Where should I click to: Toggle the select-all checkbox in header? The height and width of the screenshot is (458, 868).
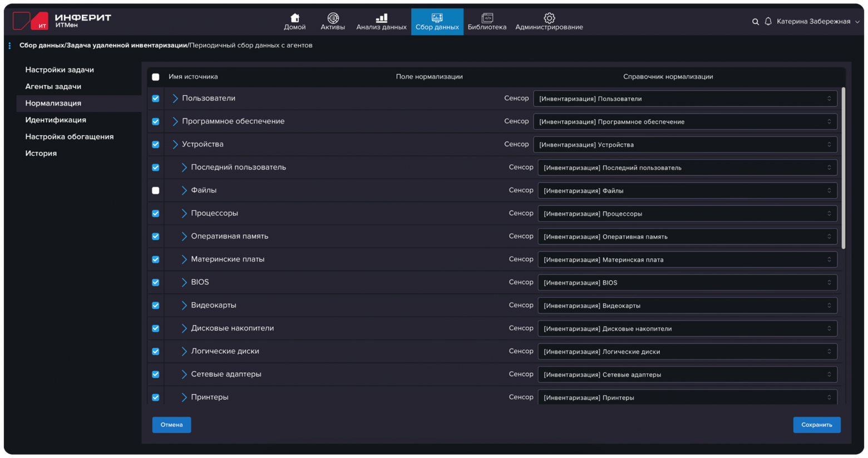[156, 77]
